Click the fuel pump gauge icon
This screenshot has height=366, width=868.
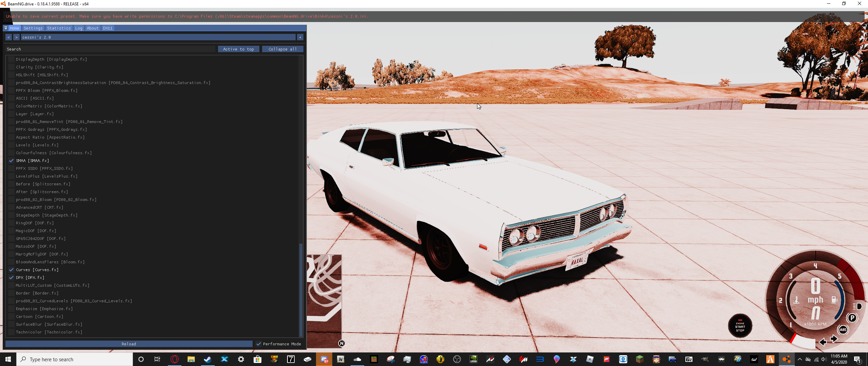834,300
